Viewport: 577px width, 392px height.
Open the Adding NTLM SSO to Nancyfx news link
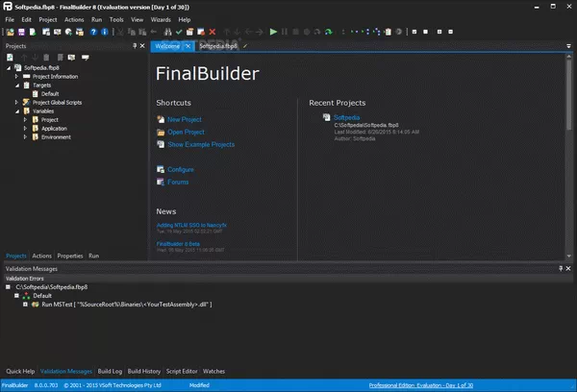click(191, 225)
